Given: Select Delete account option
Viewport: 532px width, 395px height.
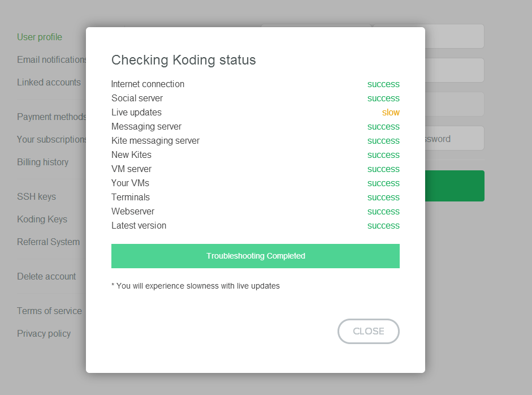Looking at the screenshot, I should coord(46,277).
